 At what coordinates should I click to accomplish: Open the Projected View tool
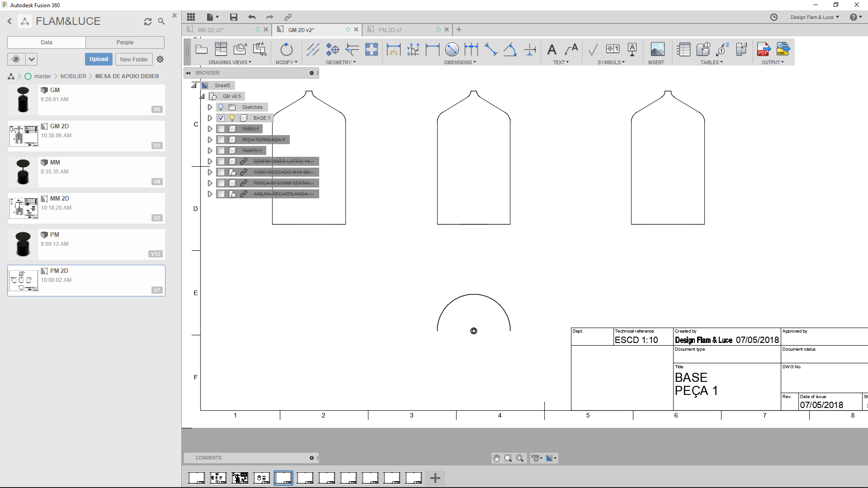(221, 49)
